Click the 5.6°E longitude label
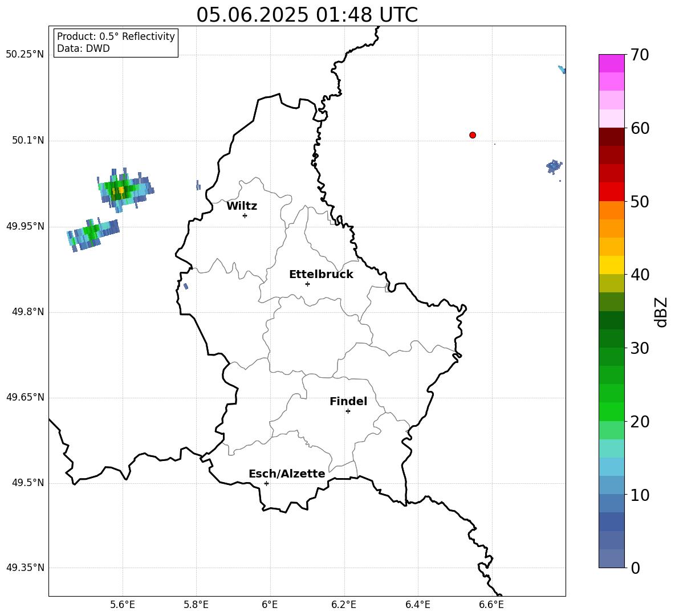 click(x=123, y=605)
